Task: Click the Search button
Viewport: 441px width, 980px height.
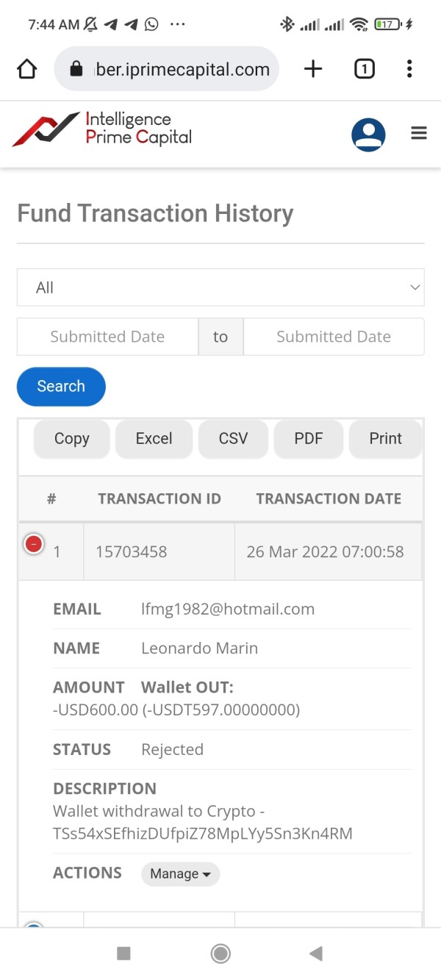Action: tap(61, 387)
